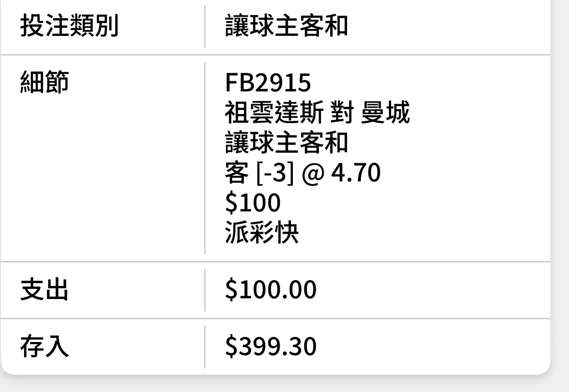
Task: Click the 對 word between teams
Action: (342, 112)
